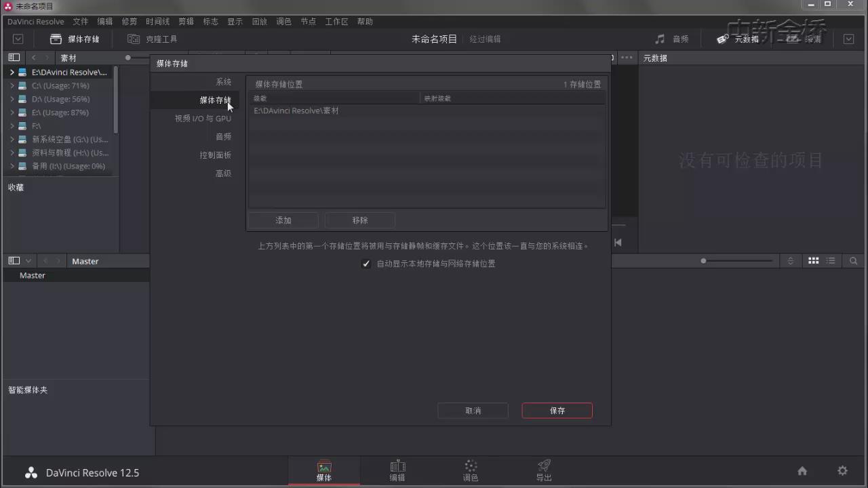The image size is (868, 488).
Task: Open the 工作区 menu
Action: click(x=336, y=22)
